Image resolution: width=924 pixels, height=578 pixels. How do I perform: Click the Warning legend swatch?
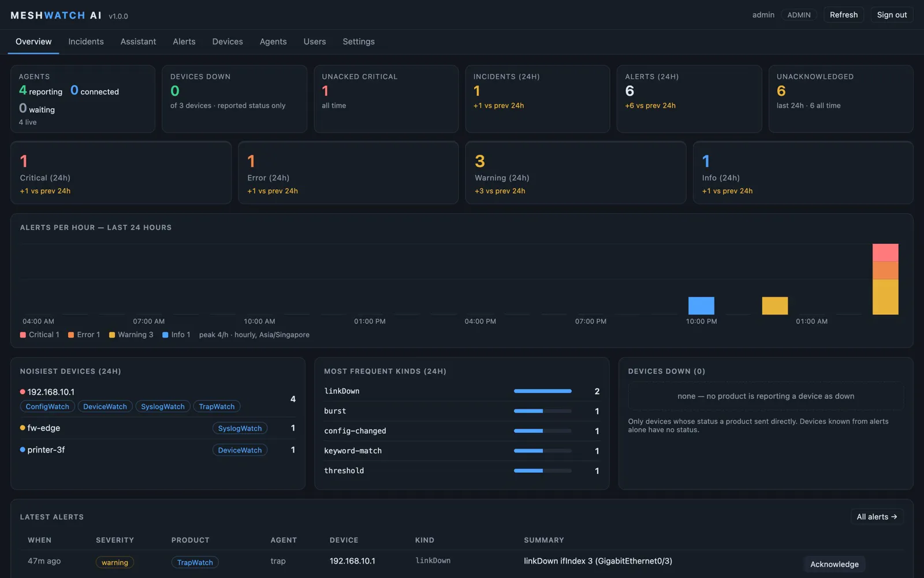point(112,335)
